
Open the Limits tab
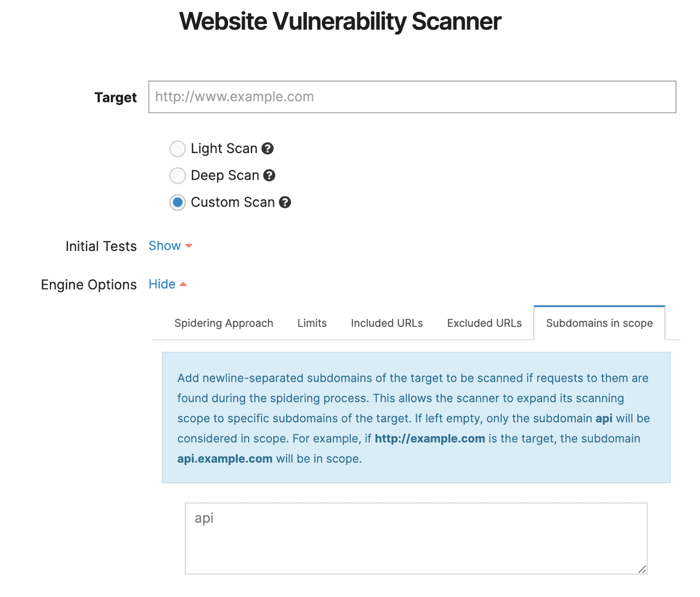(x=312, y=323)
